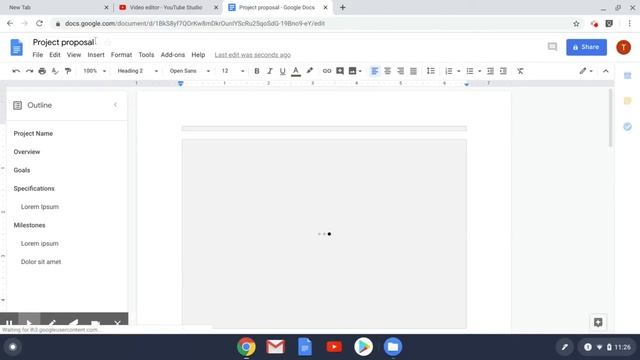Open the editing mode dropdown
640x360 pixels.
[586, 71]
